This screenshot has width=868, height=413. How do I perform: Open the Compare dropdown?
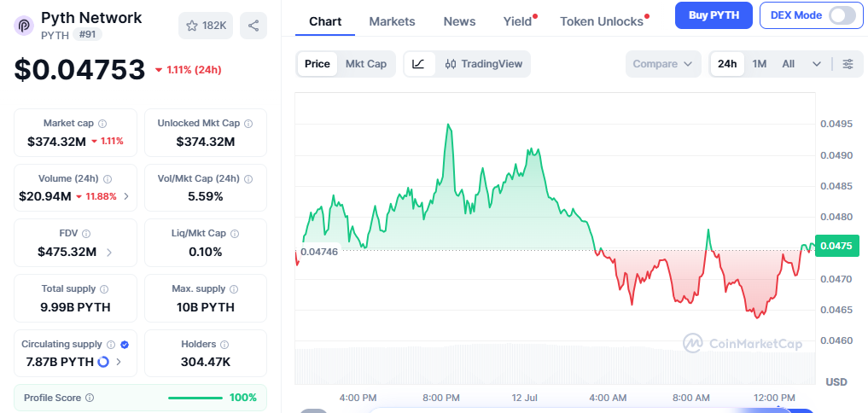click(663, 64)
